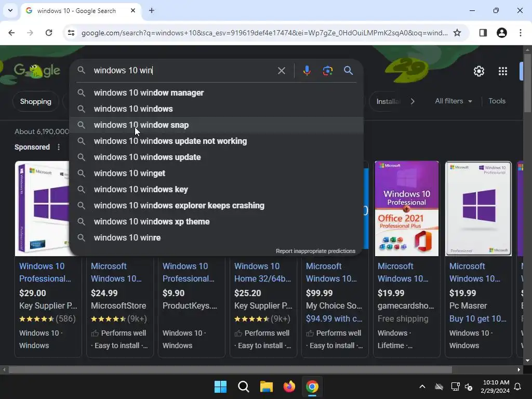Open the Tools button
Screen dimensions: 532x399
497,101
